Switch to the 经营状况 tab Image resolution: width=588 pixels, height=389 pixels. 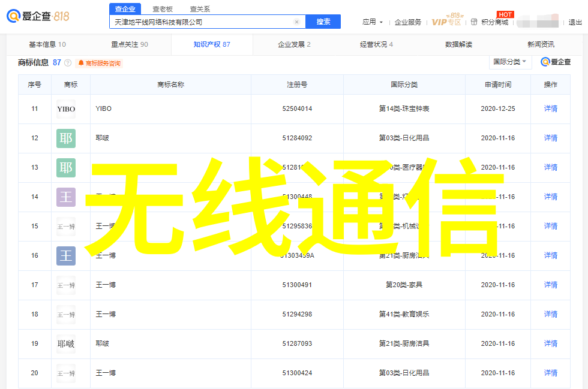pyautogui.click(x=377, y=44)
